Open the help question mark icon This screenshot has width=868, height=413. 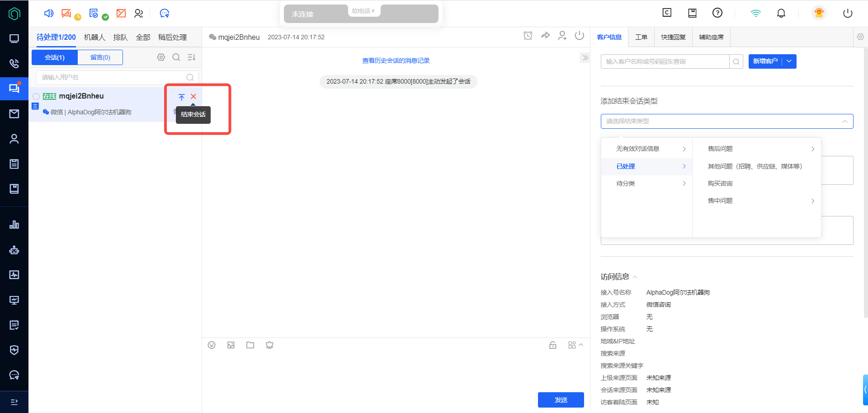pyautogui.click(x=717, y=13)
